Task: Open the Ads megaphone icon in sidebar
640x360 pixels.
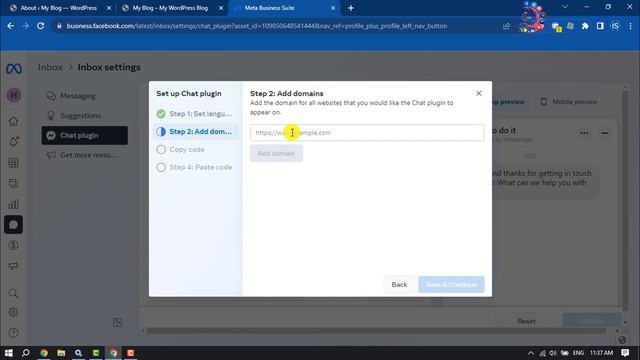Action: pos(13,266)
